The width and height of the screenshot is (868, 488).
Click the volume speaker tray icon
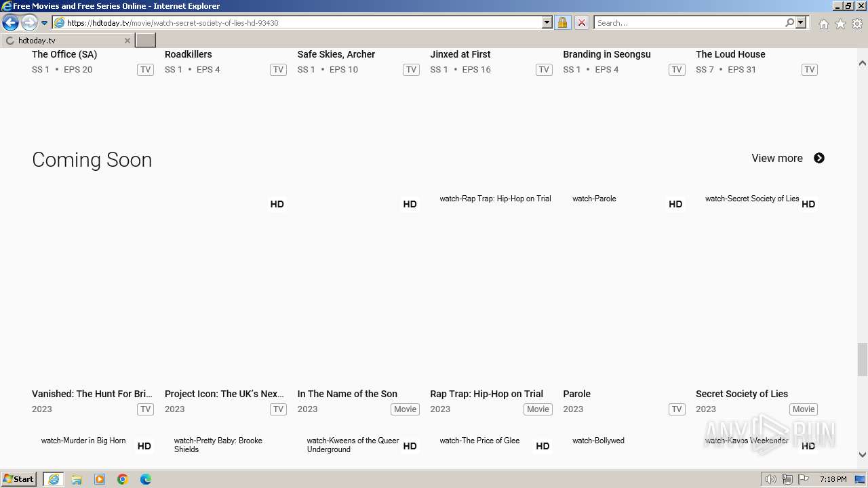pyautogui.click(x=770, y=479)
